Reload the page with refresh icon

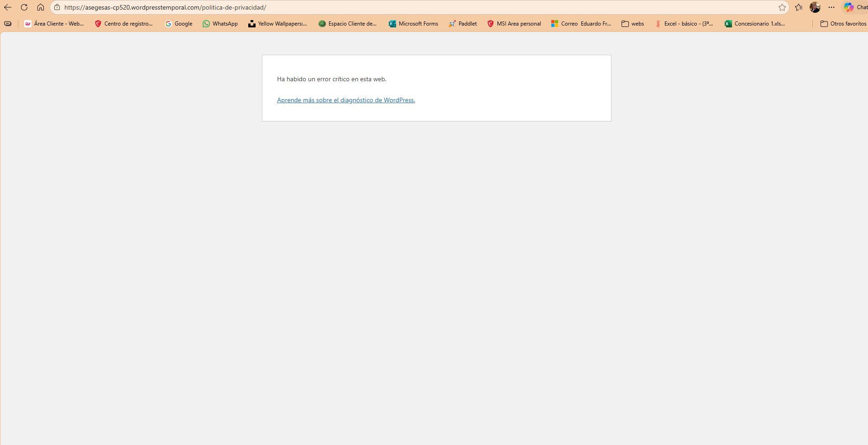[24, 7]
